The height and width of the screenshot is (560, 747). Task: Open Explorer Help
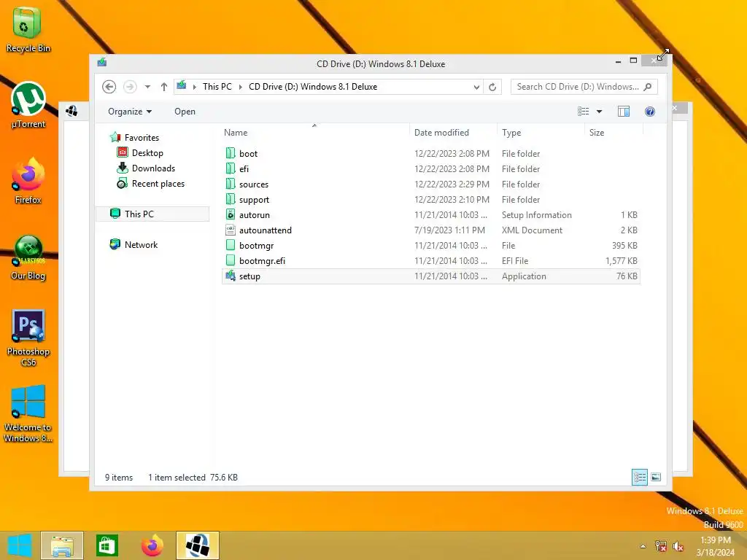[650, 112]
